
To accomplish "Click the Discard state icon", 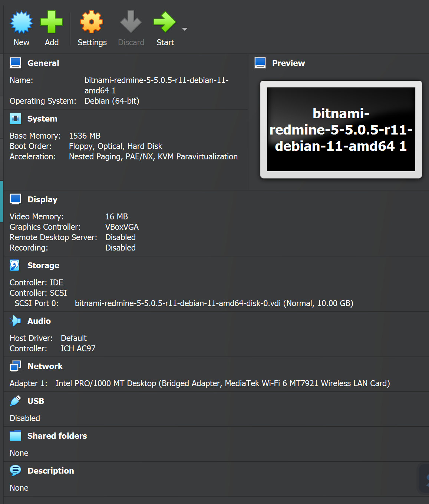I will click(131, 22).
